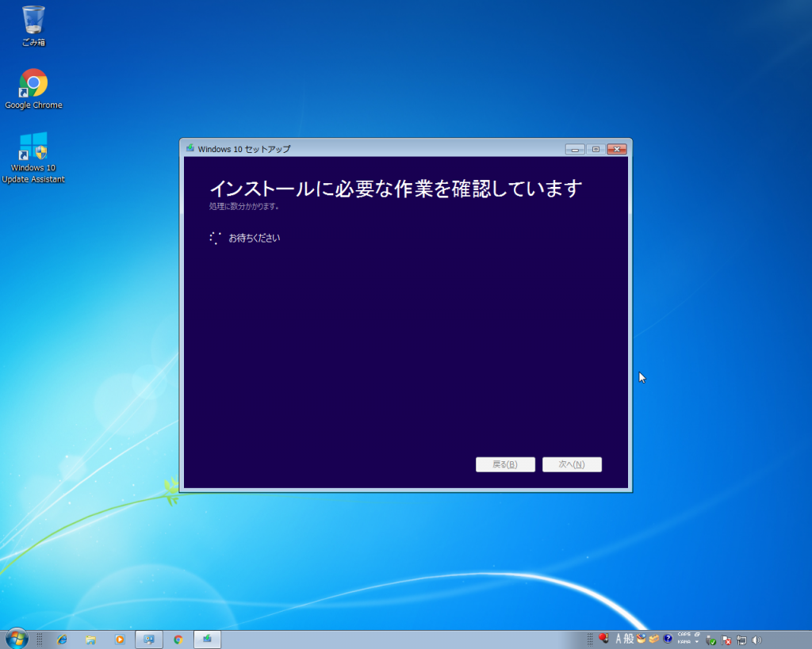Launch Internet Explorer from the taskbar
Screen dimensions: 812x649
61,639
